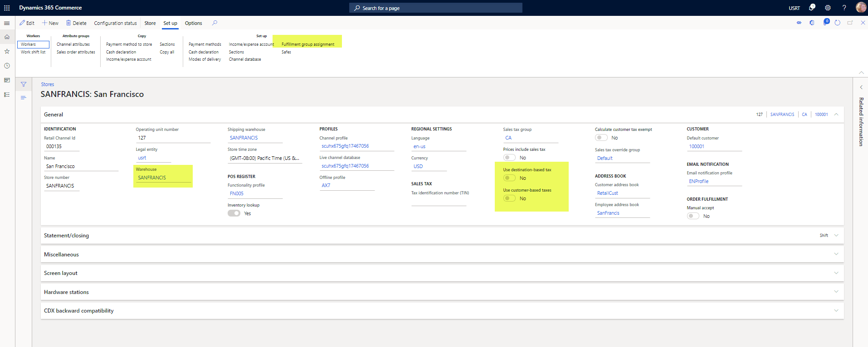Open Modules list icon in sidebar
The height and width of the screenshot is (347, 868).
tap(7, 95)
